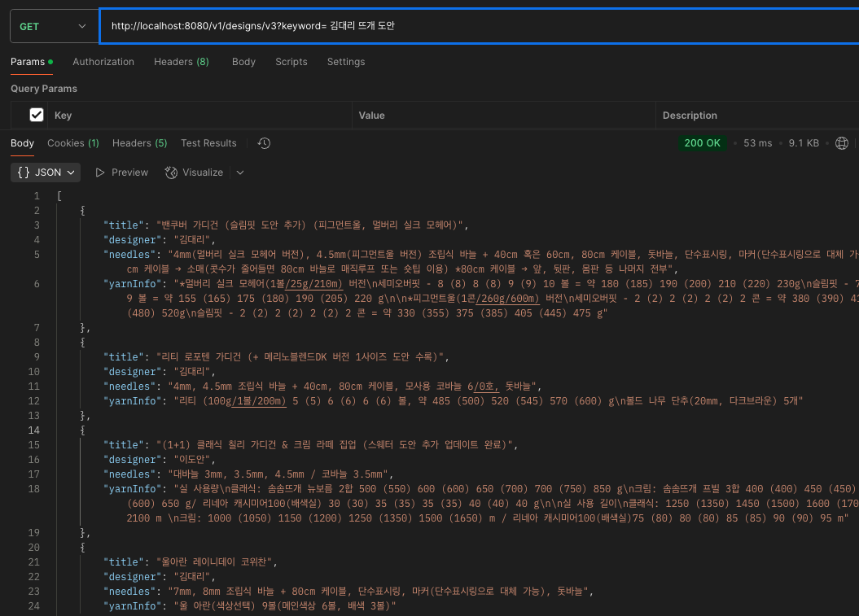
Task: Open the Settings tab
Action: coord(346,62)
